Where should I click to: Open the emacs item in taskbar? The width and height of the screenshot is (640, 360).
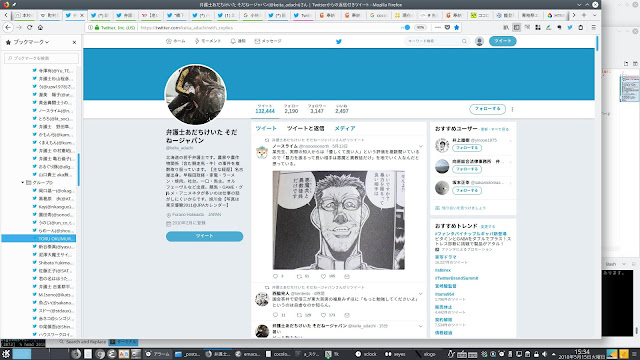(x=248, y=354)
